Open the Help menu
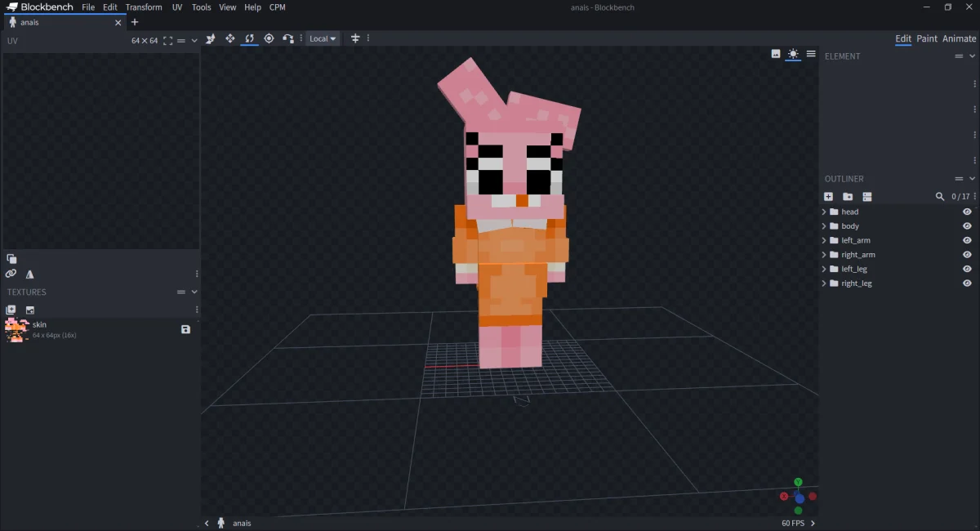This screenshot has width=980, height=531. [x=253, y=7]
